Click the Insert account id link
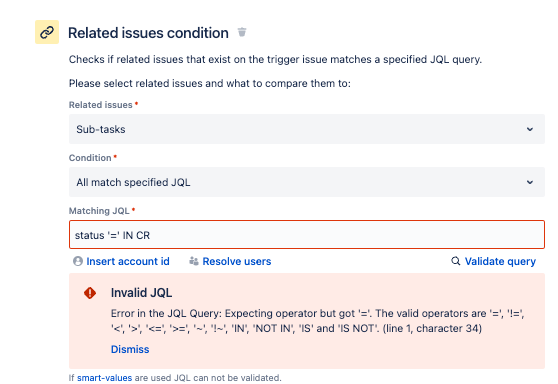This screenshot has width=558, height=384. point(128,261)
